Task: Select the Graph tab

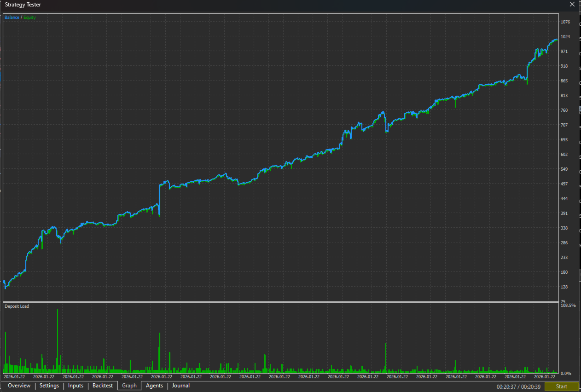Action: coord(129,386)
